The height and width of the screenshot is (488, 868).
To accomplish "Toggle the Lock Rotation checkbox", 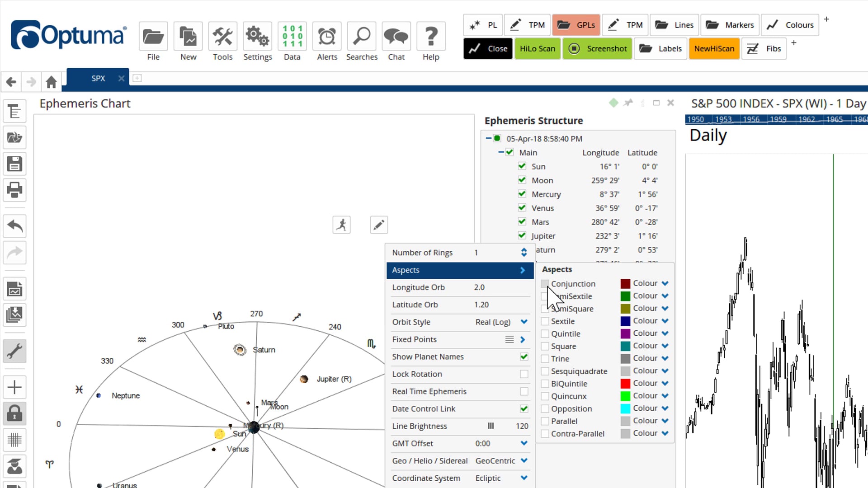I will pos(524,374).
